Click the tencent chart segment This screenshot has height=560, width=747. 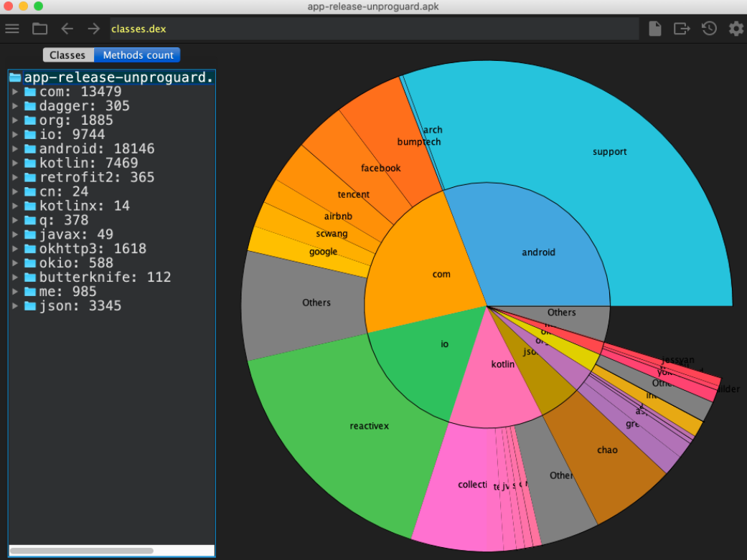[x=353, y=194]
